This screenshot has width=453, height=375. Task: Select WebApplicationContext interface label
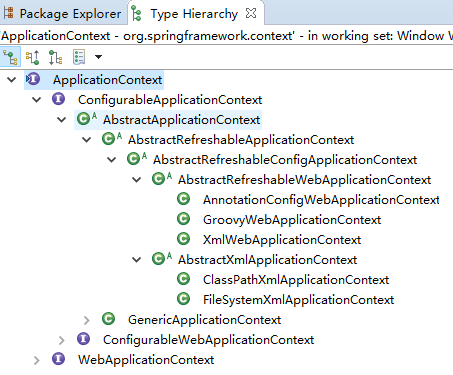tap(146, 360)
